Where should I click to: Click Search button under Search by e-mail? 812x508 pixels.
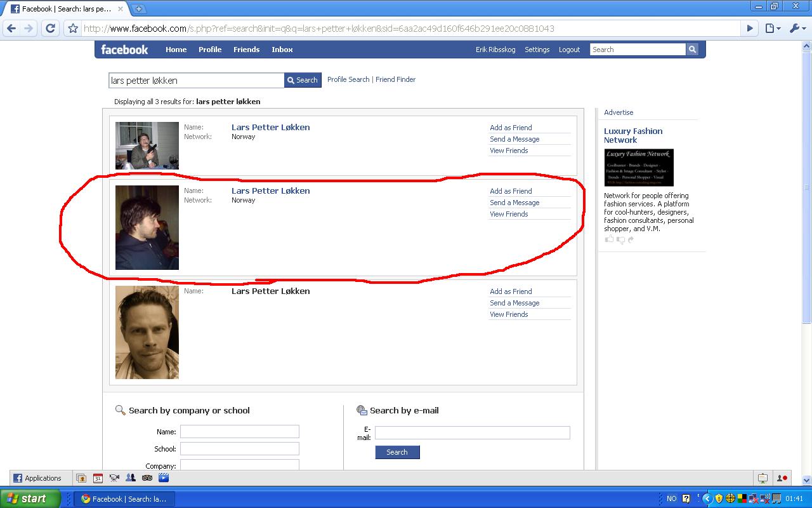[397, 452]
